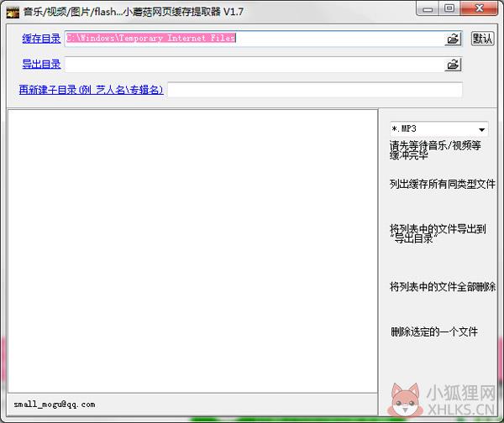Click the 再新建子目录 link
Viewport: 504px width, 423px height.
[x=91, y=90]
